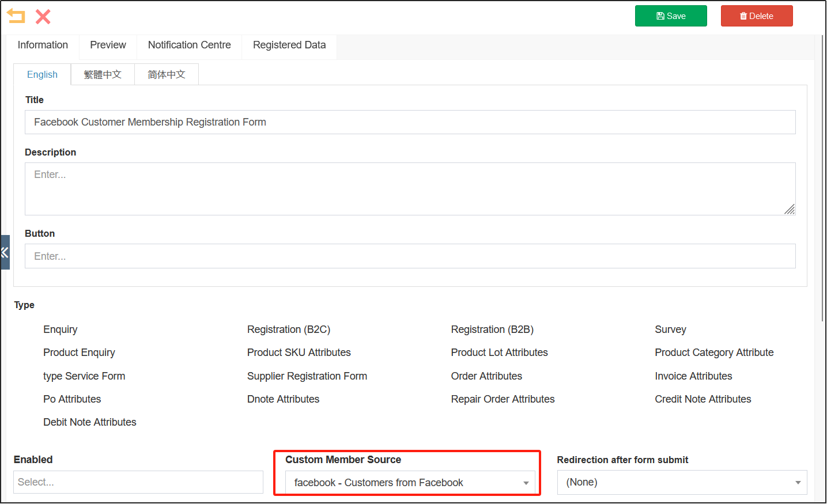Switch to the Preview tab

coord(108,45)
